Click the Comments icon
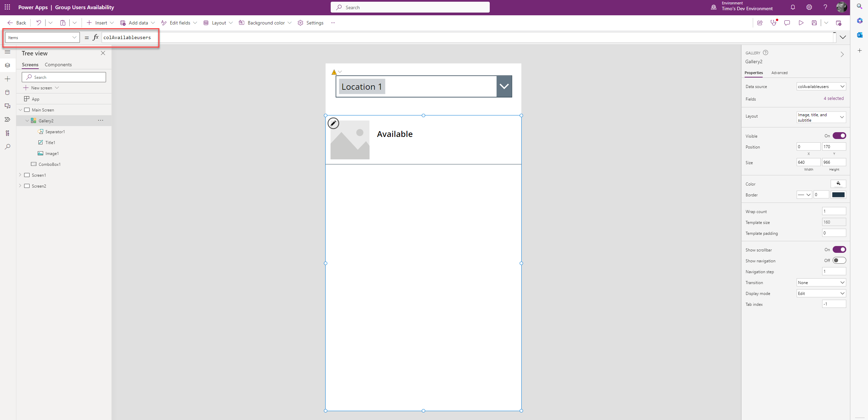Screen dimensions: 868x420 [787, 23]
